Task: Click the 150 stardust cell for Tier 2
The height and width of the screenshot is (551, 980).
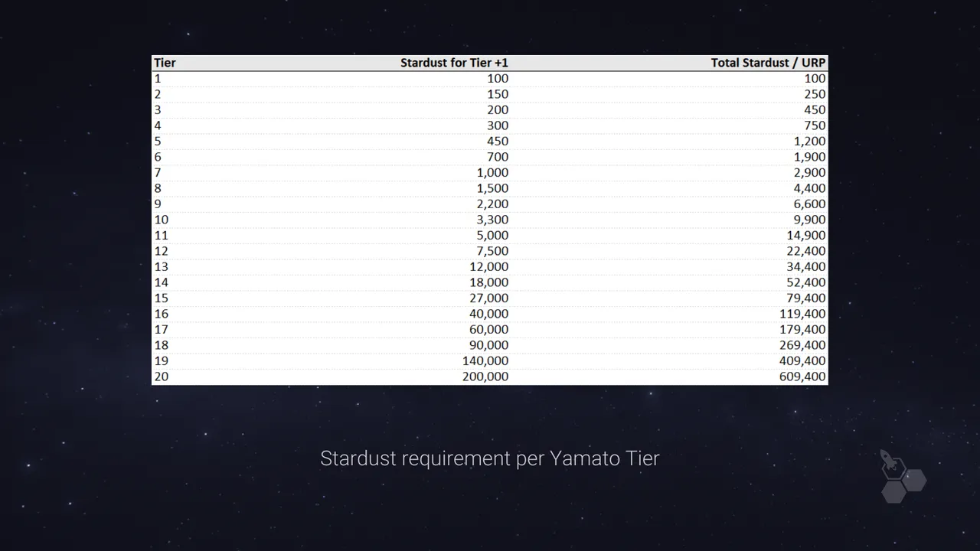Action: [x=498, y=94]
